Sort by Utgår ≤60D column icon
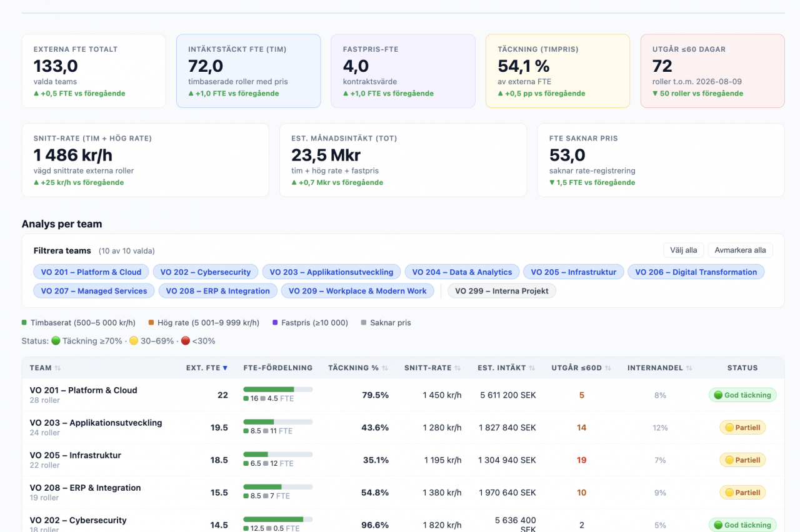 (x=608, y=368)
